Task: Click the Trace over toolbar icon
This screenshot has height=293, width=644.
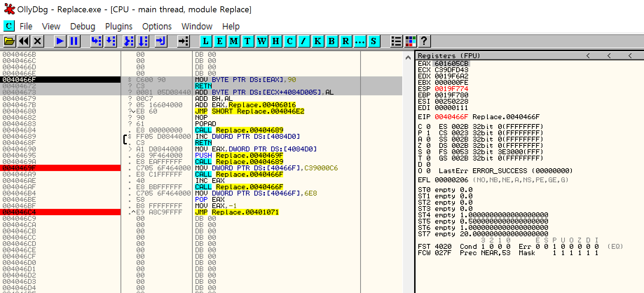Action: point(143,41)
